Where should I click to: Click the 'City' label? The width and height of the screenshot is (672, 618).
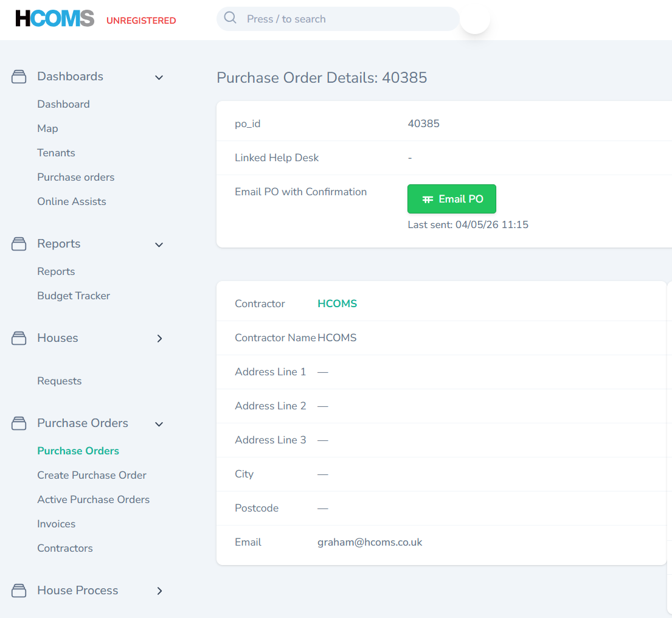pos(244,474)
